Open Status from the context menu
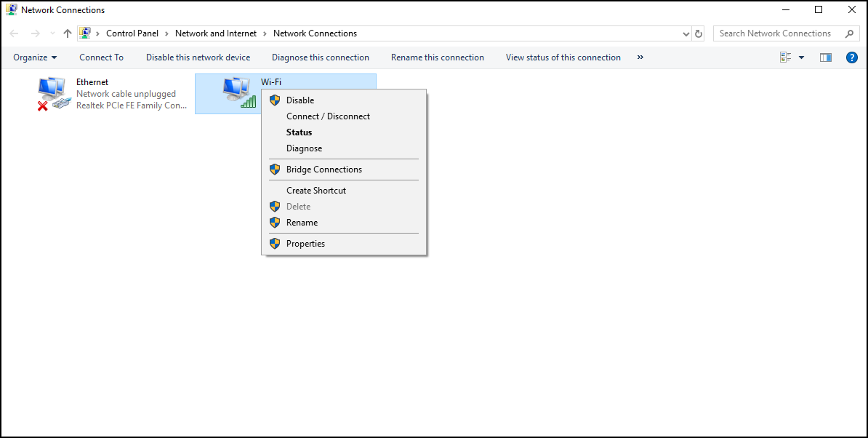Viewport: 868px width, 438px height. tap(344, 132)
